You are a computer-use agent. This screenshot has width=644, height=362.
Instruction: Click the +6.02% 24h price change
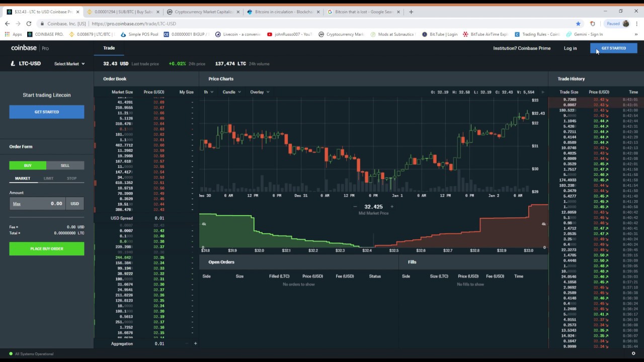click(177, 64)
